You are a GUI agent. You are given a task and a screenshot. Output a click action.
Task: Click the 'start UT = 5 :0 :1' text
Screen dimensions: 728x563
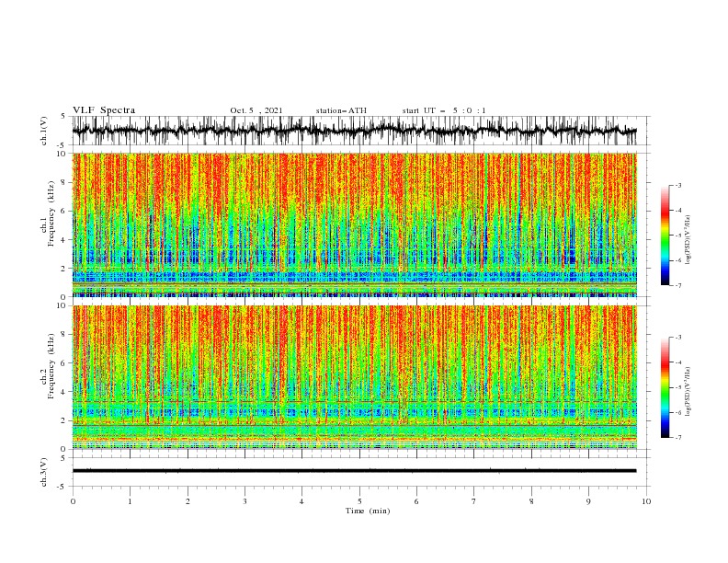point(444,110)
